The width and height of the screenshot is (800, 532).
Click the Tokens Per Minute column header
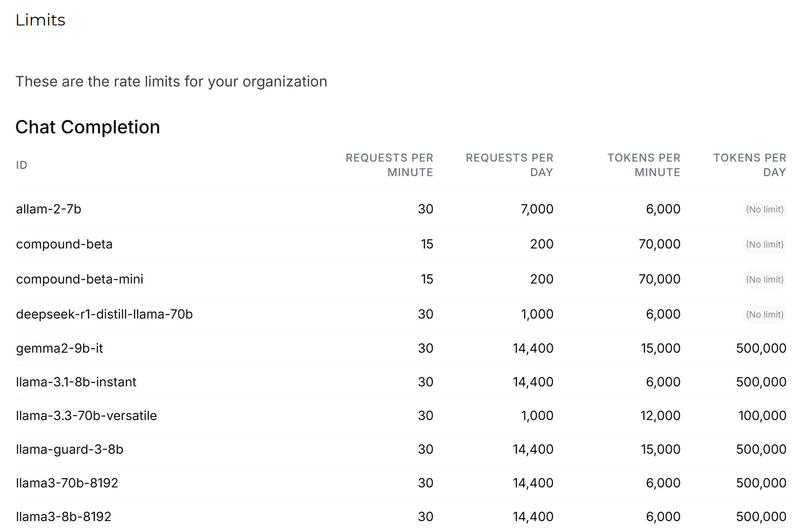point(644,165)
